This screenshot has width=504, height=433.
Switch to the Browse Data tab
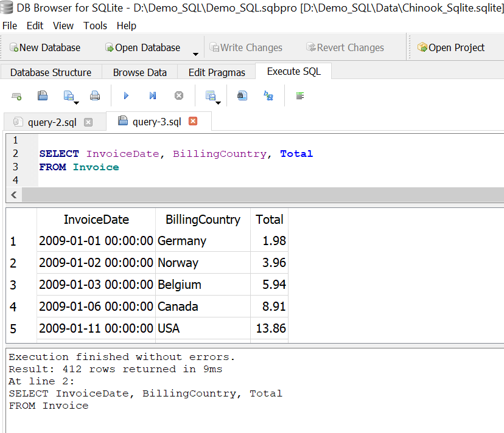pos(139,71)
